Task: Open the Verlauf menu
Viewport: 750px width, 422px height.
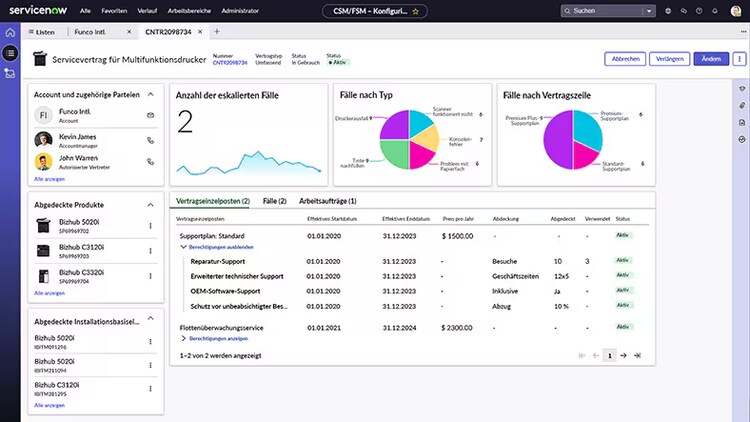Action: click(x=147, y=11)
